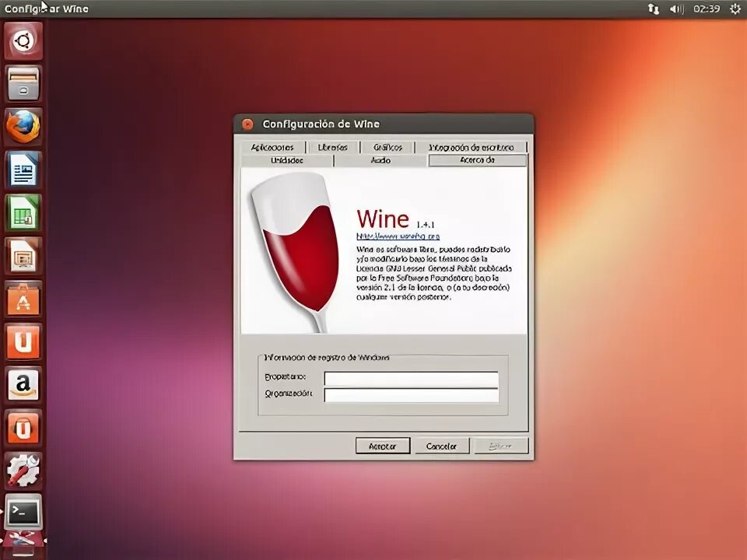The width and height of the screenshot is (747, 560).
Task: Open Integración de escritorio tab
Action: [x=472, y=147]
